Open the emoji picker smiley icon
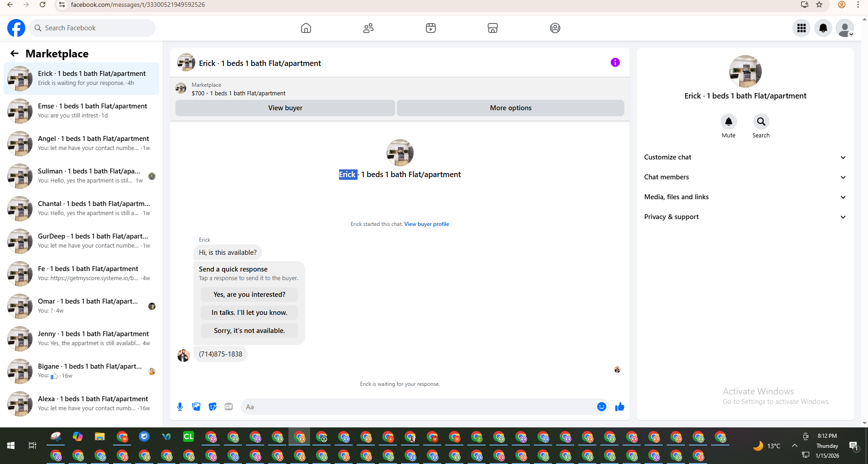Viewport: 868px width, 464px height. click(601, 407)
